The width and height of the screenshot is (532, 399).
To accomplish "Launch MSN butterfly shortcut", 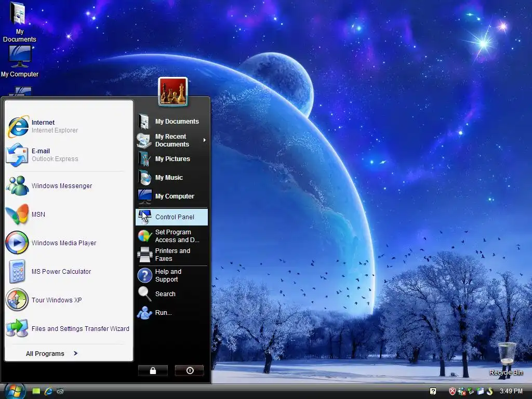I will coord(69,215).
